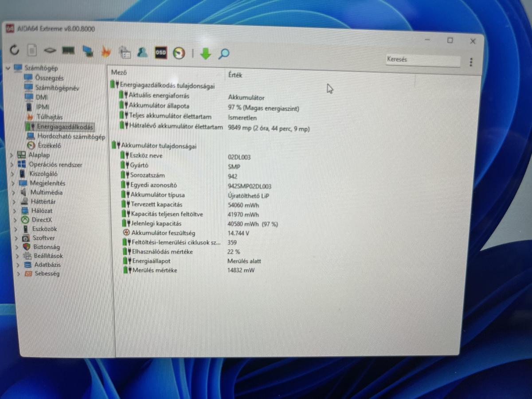532x399 pixels.
Task: Click the Refresh toolbar icon
Action: point(14,50)
